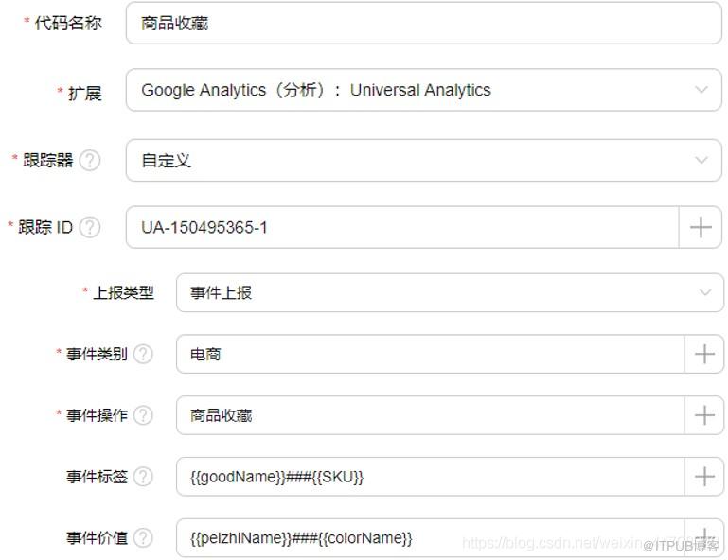Click the 事件价值 input with {{peizhiName}}###{{colorName}}
Viewport: 728px width, 560px height.
click(431, 537)
